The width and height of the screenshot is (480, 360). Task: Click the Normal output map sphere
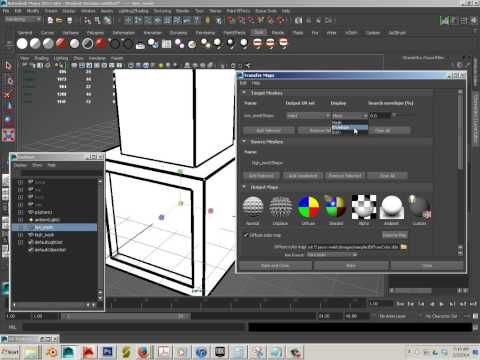click(x=253, y=207)
